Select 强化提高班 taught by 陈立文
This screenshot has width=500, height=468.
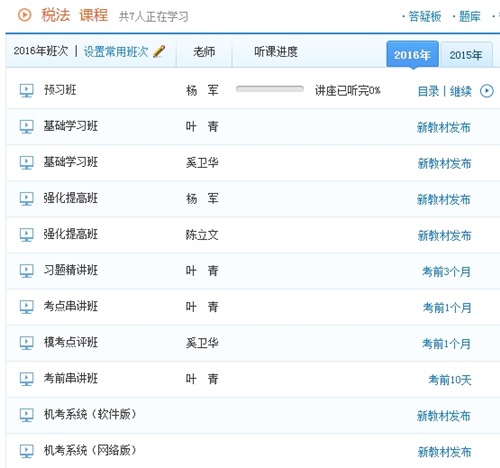pos(71,234)
